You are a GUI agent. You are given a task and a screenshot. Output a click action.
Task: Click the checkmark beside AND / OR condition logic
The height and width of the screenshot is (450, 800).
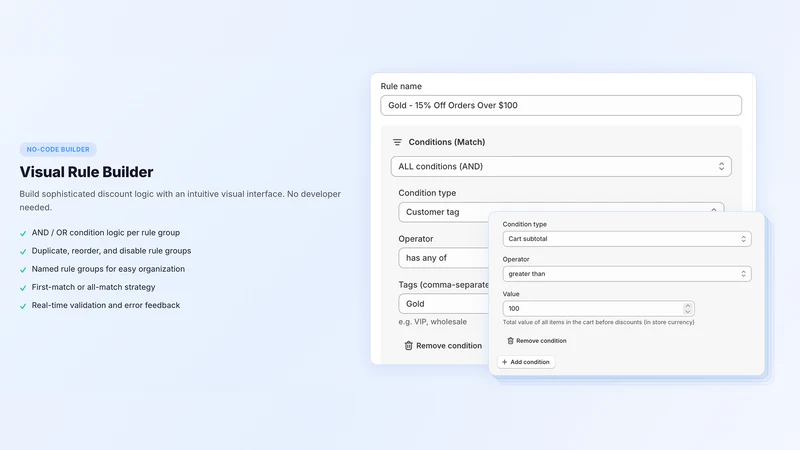click(x=23, y=234)
